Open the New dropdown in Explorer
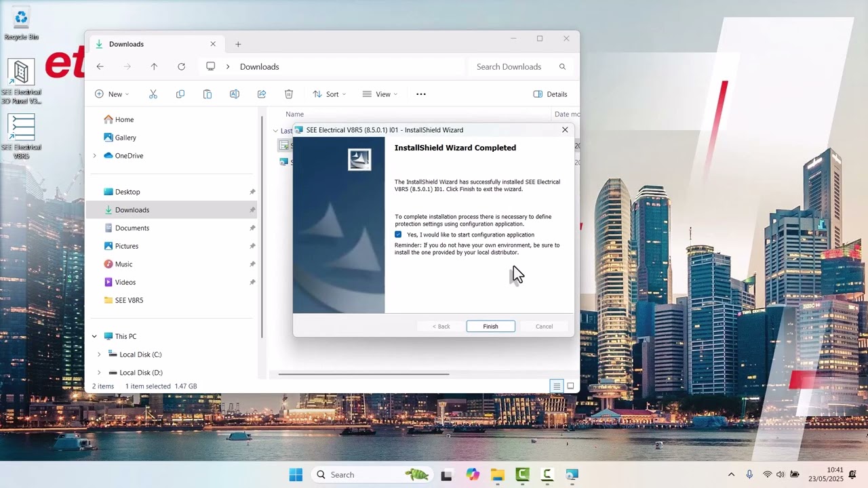868x488 pixels. (112, 94)
